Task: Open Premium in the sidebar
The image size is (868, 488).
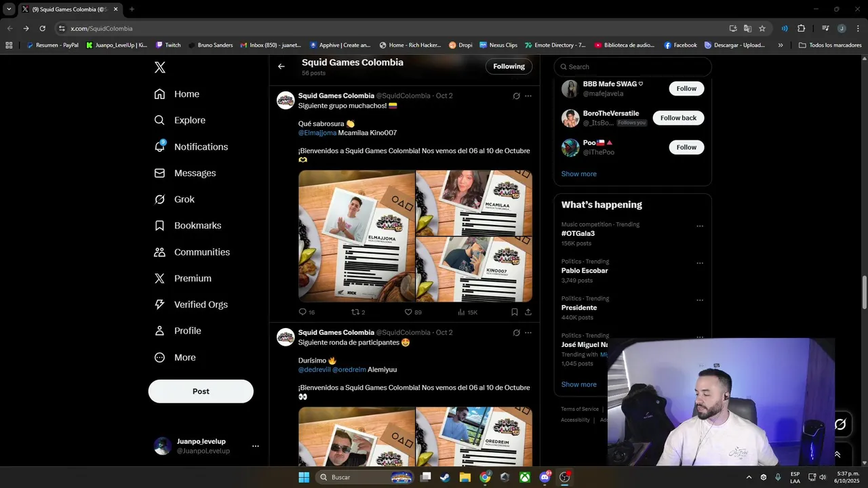Action: [x=182, y=279]
